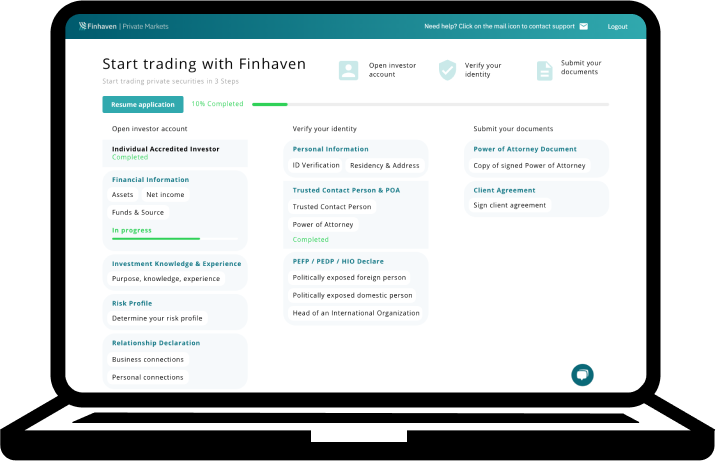Select Politically exposed foreign person chip

coord(349,278)
